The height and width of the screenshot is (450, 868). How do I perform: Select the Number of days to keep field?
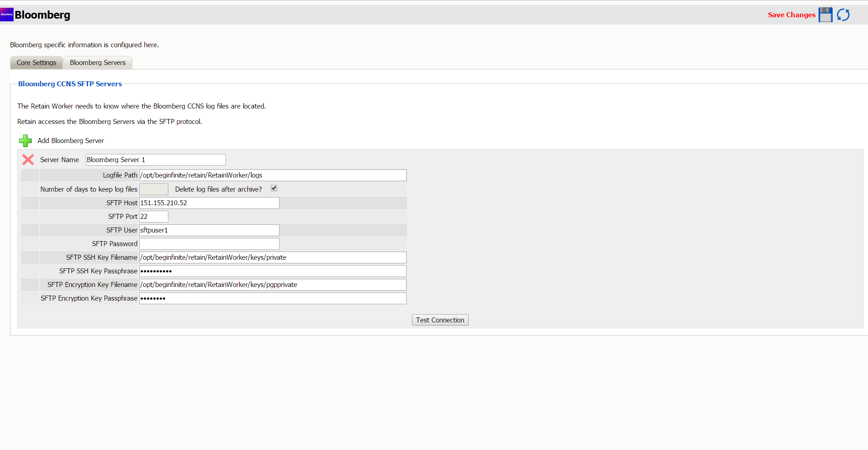[x=154, y=189]
